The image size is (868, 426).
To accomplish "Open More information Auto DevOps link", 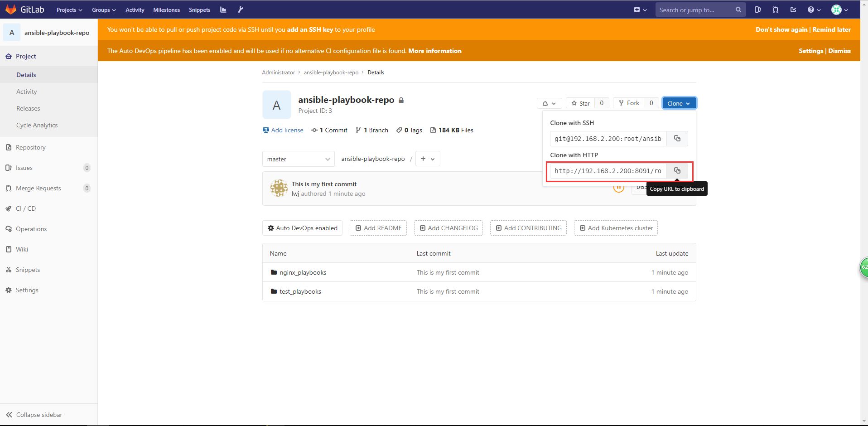I will tap(435, 51).
